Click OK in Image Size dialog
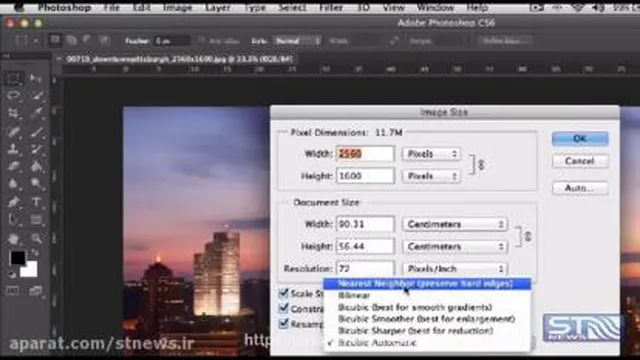Viewport: 640px width, 360px height. [x=580, y=138]
